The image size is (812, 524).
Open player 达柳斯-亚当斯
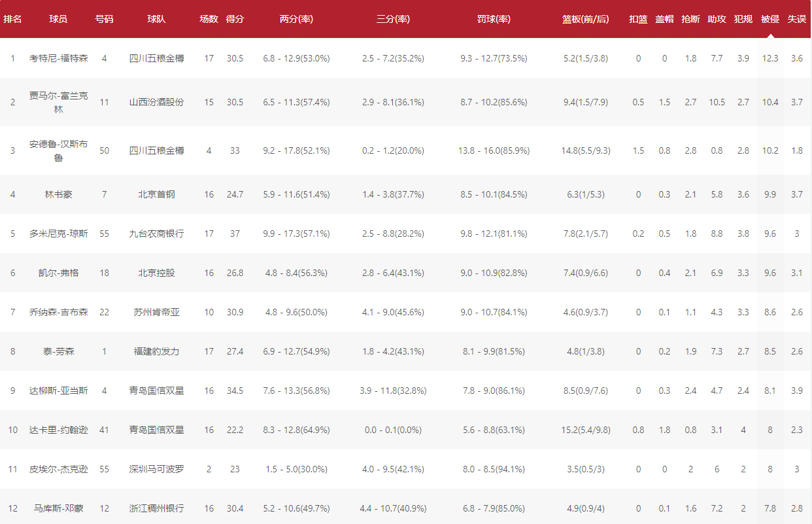[x=58, y=391]
